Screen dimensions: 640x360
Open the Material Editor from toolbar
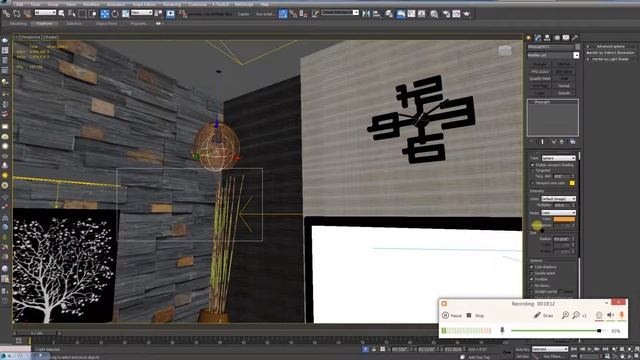[434, 13]
